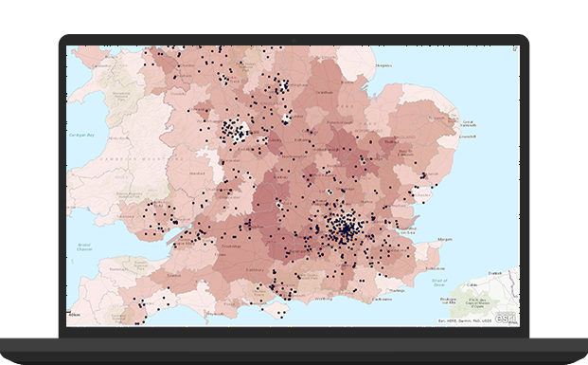Click the Strait of Dover label

click(439, 283)
